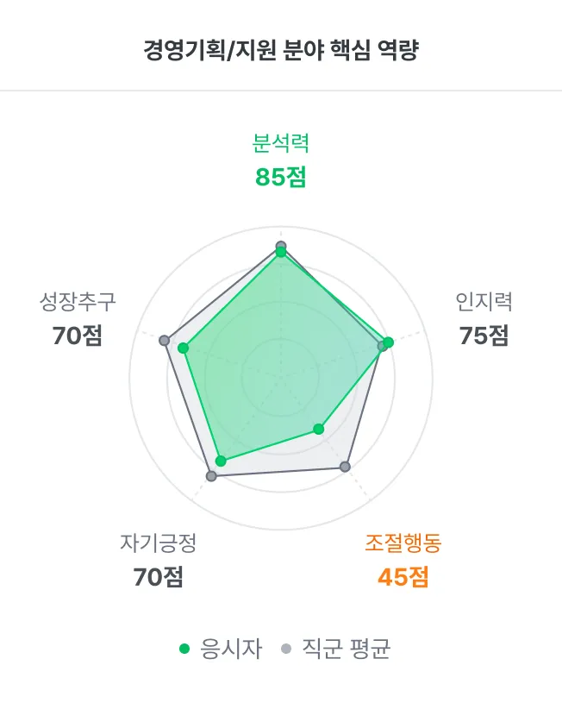Click the applicant's green point on 조절행동 axis
The image size is (562, 728).
pos(318,429)
